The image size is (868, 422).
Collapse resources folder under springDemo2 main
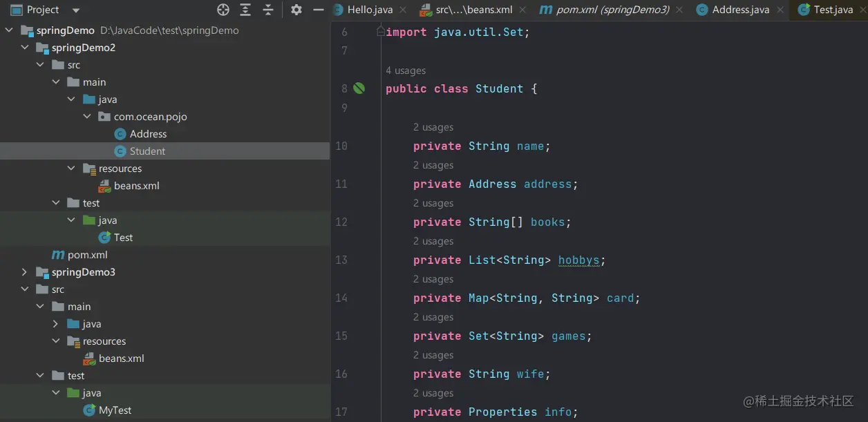point(72,169)
